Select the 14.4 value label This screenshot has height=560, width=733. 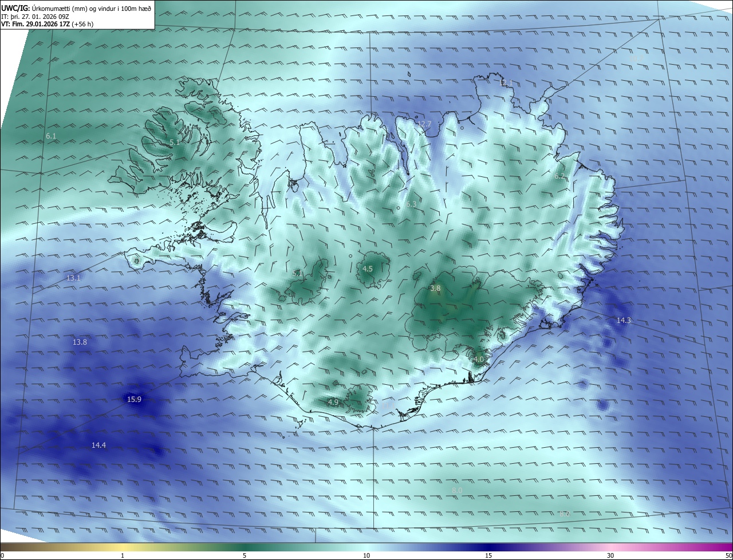pyautogui.click(x=98, y=445)
